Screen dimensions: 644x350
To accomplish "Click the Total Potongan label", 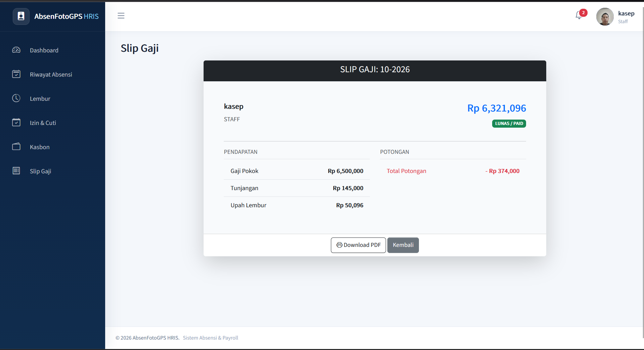I will [x=406, y=171].
